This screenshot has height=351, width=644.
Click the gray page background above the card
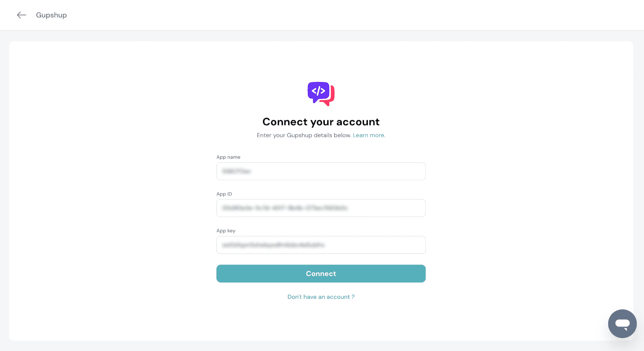pyautogui.click(x=322, y=36)
